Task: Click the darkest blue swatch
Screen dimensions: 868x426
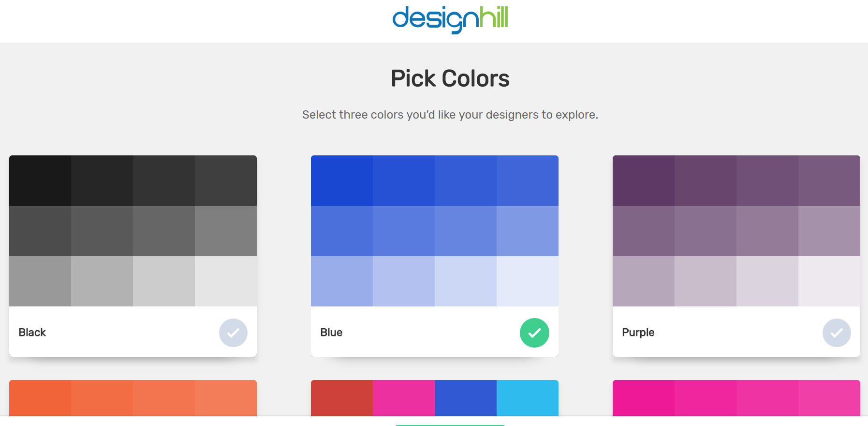Action: click(x=342, y=181)
